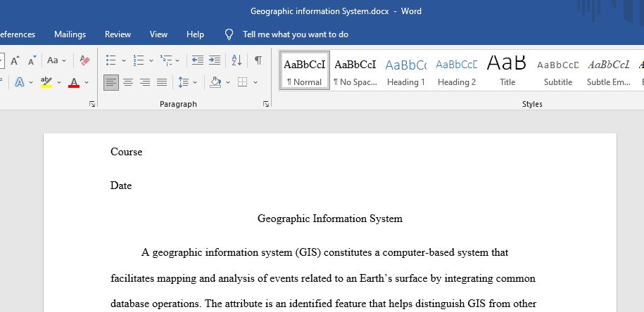This screenshot has width=644, height=312.
Task: Apply Text Effects outline A icon
Action: (19, 82)
